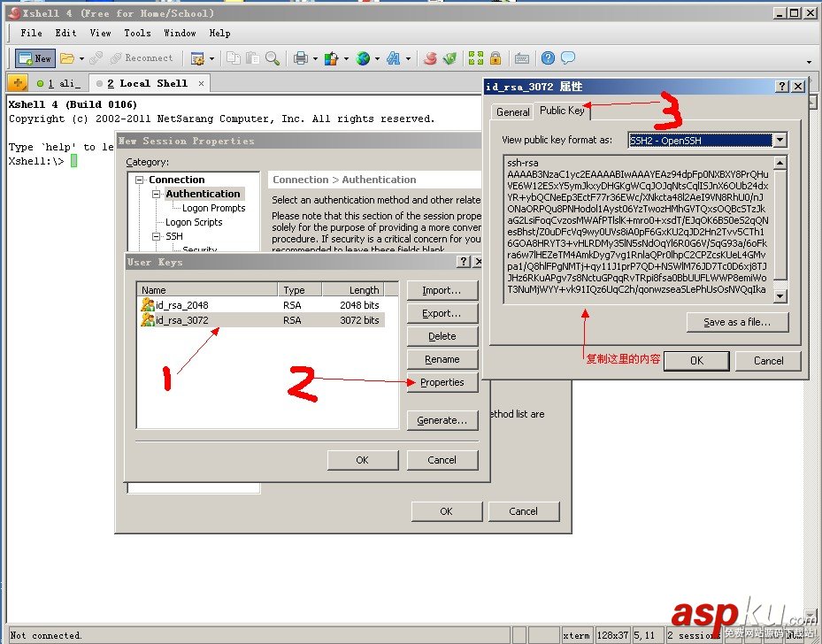This screenshot has height=644, width=822.
Task: Launch Xftp with the red swirl icon
Action: coord(430,58)
